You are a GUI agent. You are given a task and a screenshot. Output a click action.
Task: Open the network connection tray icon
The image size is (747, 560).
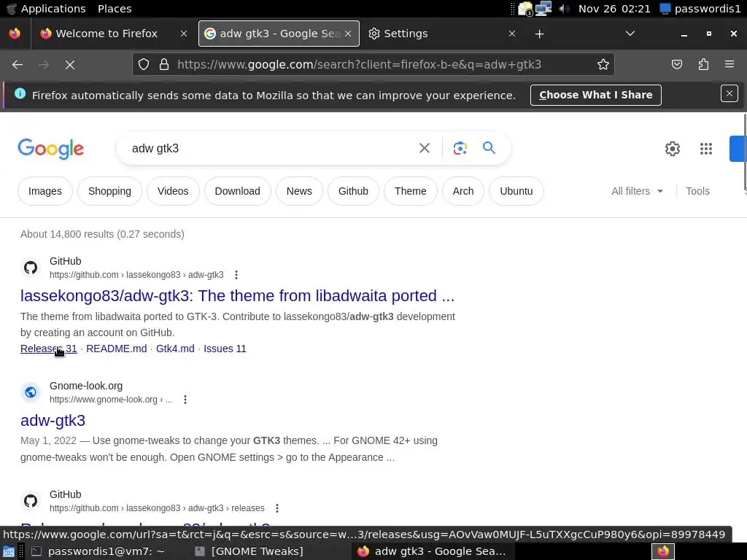543,9
